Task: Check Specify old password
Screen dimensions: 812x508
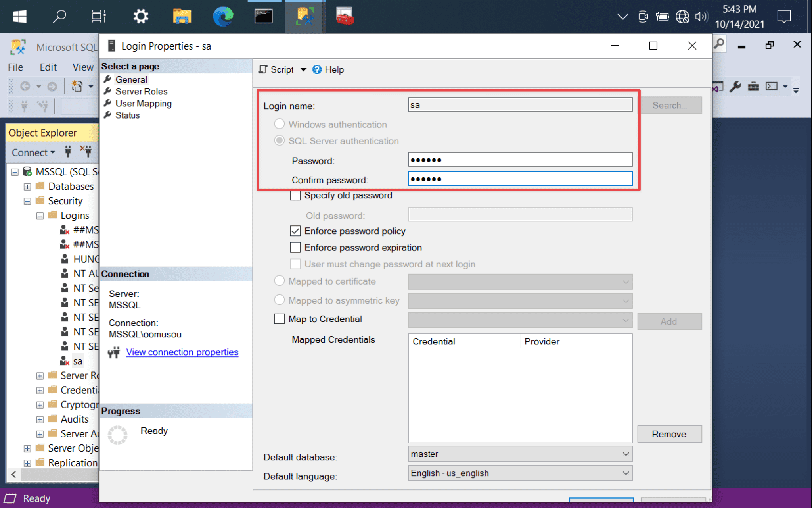Action: pyautogui.click(x=295, y=195)
